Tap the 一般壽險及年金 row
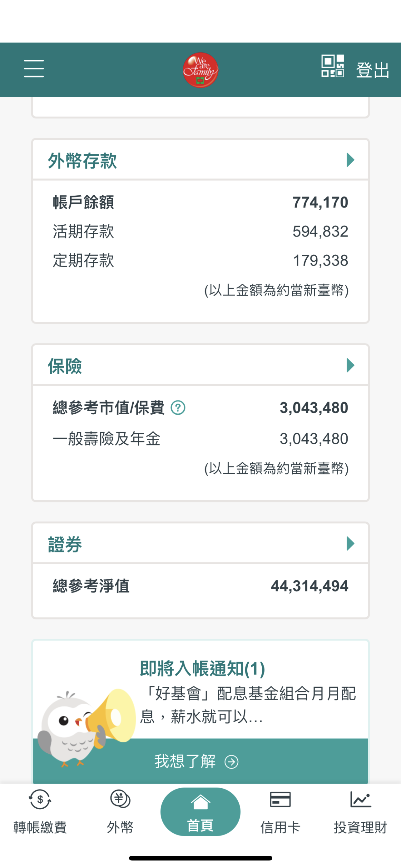 (200, 439)
